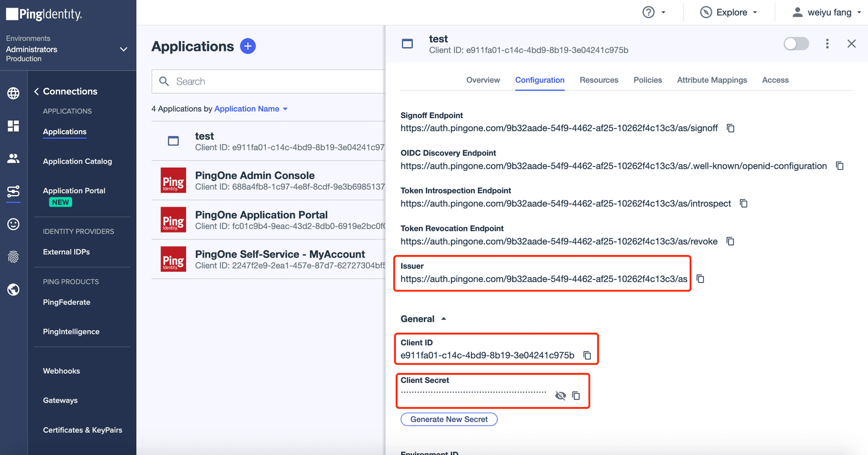This screenshot has height=455, width=868.
Task: Select the PingOne Application Portal row
Action: [269, 220]
